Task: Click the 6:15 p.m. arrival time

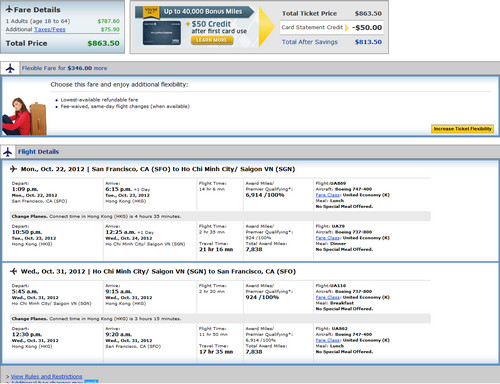Action: coord(119,189)
